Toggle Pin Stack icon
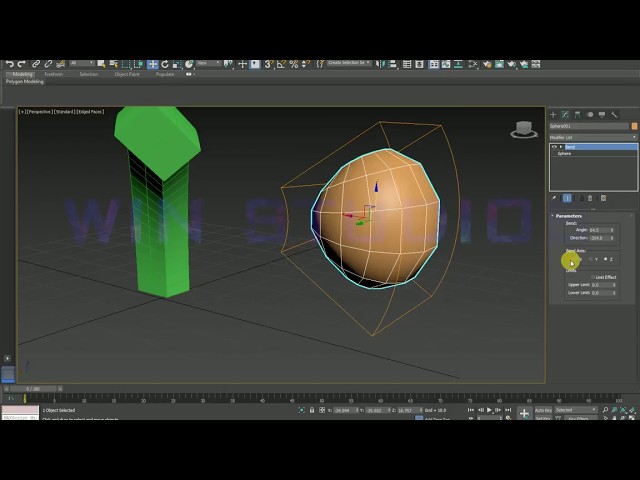Image resolution: width=640 pixels, height=480 pixels. tap(554, 198)
